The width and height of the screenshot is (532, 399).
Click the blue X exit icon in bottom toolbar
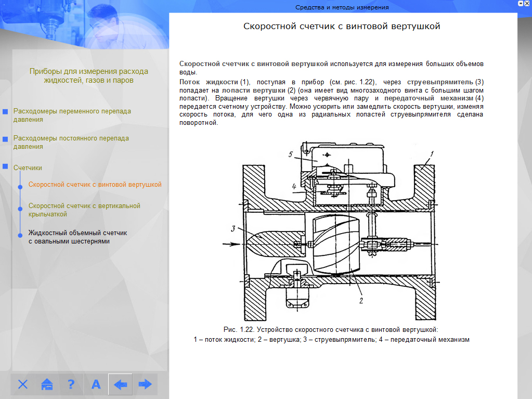pos(23,384)
